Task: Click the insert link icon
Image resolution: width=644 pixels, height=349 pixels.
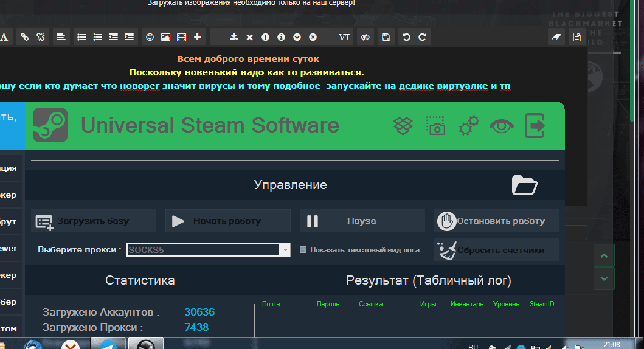Action: 25,37
